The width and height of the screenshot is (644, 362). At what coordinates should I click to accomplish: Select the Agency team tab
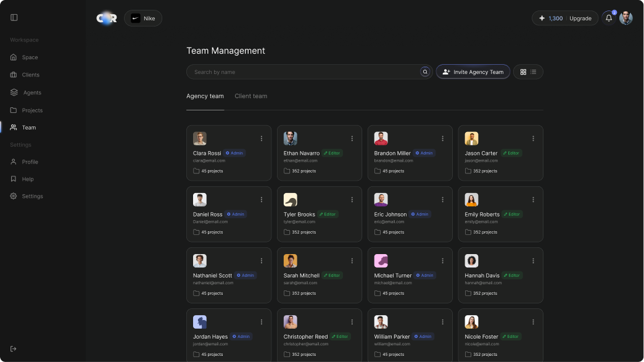pos(205,96)
